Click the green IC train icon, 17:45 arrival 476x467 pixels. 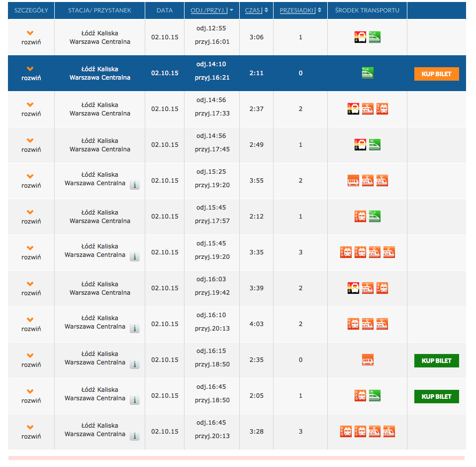click(375, 145)
